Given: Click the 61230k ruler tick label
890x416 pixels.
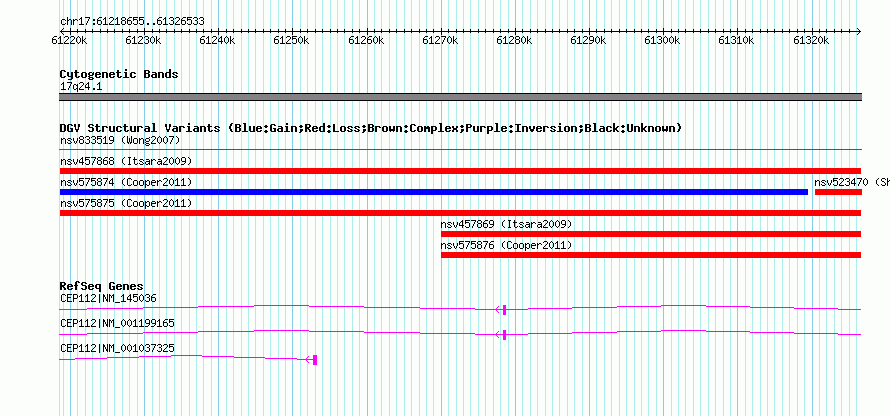Looking at the screenshot, I should pyautogui.click(x=143, y=40).
